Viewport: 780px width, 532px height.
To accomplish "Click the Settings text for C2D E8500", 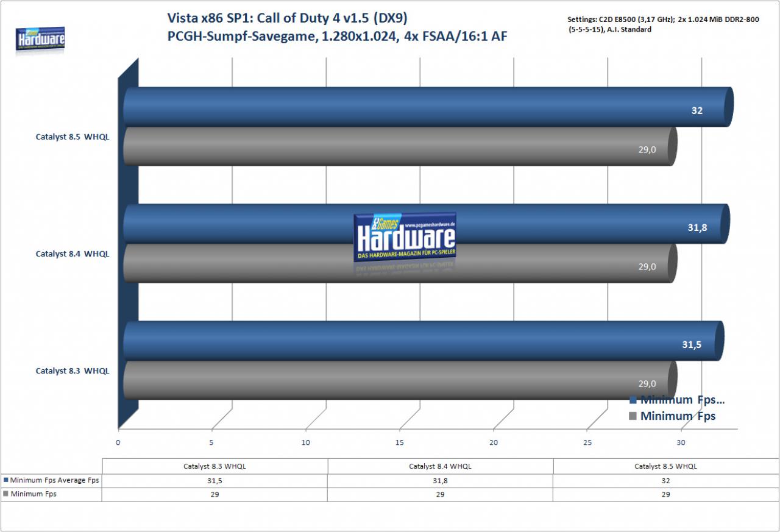I will click(663, 24).
